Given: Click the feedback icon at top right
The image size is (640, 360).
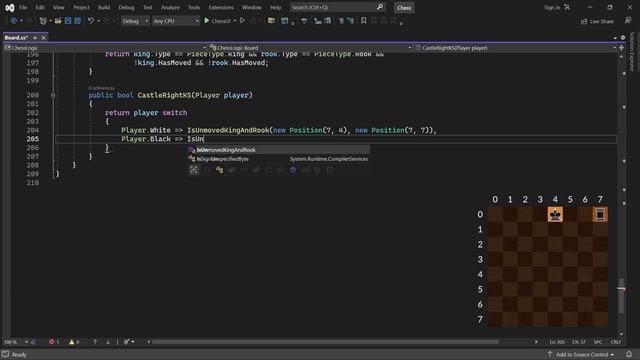Looking at the screenshot, I should coord(628,21).
